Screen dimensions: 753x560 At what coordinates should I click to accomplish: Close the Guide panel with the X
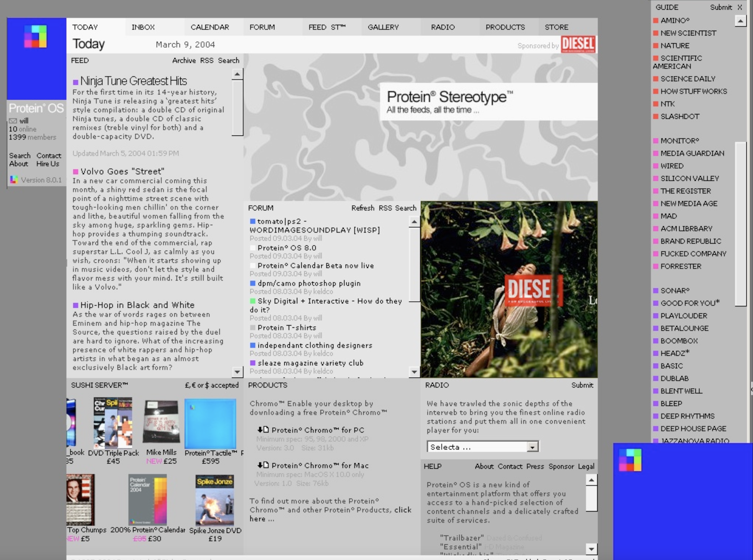tap(740, 7)
